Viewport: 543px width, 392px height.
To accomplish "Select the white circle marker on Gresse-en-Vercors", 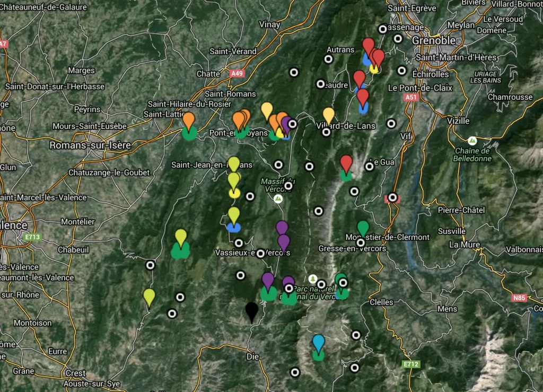I will pyautogui.click(x=361, y=243).
